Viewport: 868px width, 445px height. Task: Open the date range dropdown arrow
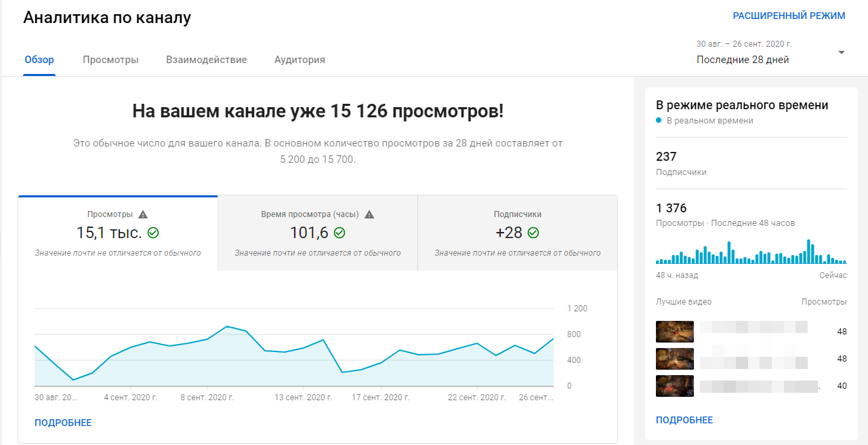pyautogui.click(x=841, y=53)
